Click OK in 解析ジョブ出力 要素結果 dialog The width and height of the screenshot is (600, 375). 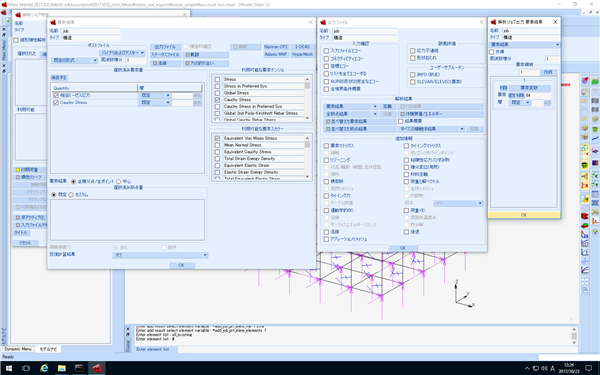pyautogui.click(x=524, y=215)
